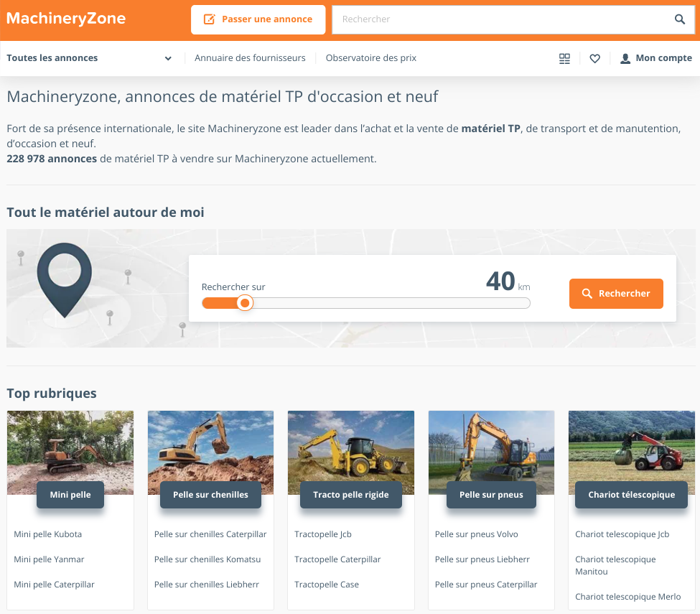
Task: Open Pelle sur pneus Volvo link
Action: pos(476,534)
